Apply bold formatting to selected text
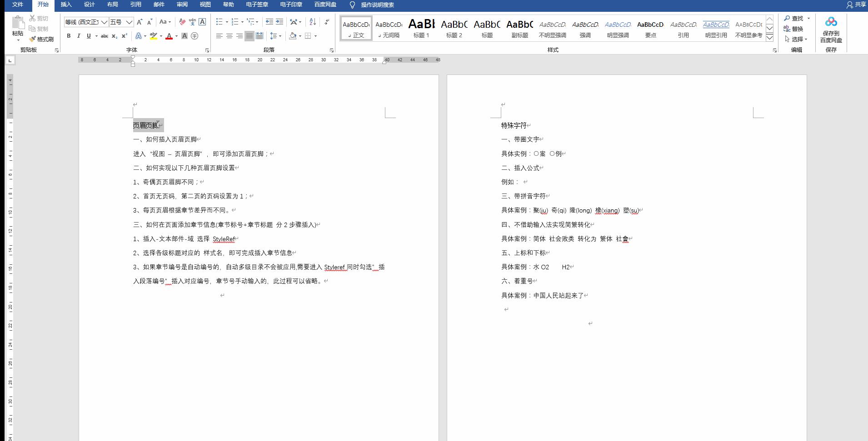Viewport: 868px width, 441px height. coord(69,36)
